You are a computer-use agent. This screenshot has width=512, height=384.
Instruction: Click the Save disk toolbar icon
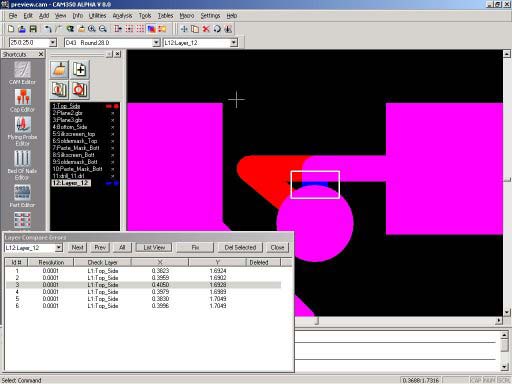33,29
